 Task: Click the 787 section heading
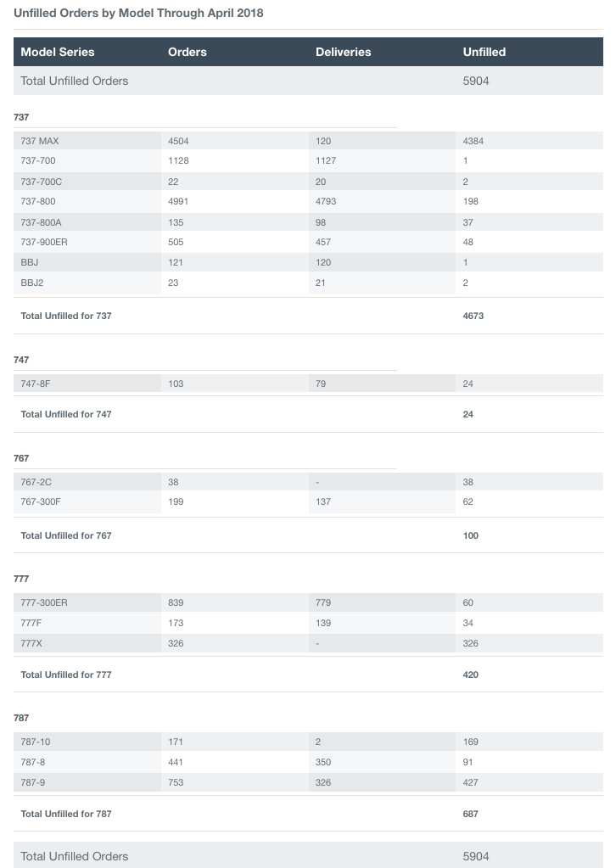pos(21,718)
